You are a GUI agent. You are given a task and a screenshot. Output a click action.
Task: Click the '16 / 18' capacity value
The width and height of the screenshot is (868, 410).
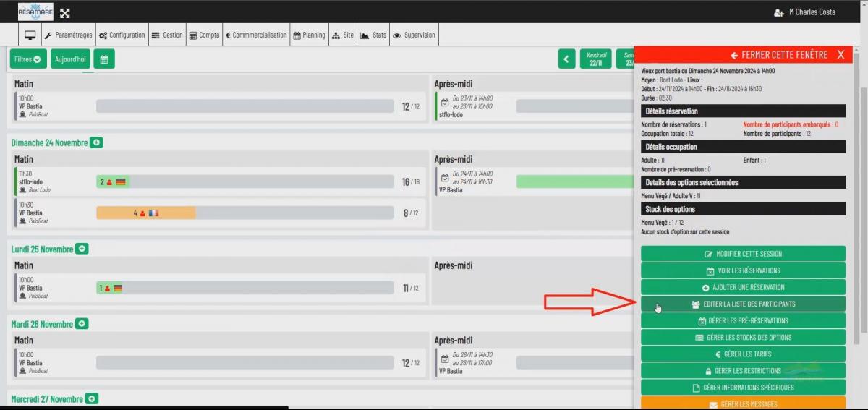(410, 182)
